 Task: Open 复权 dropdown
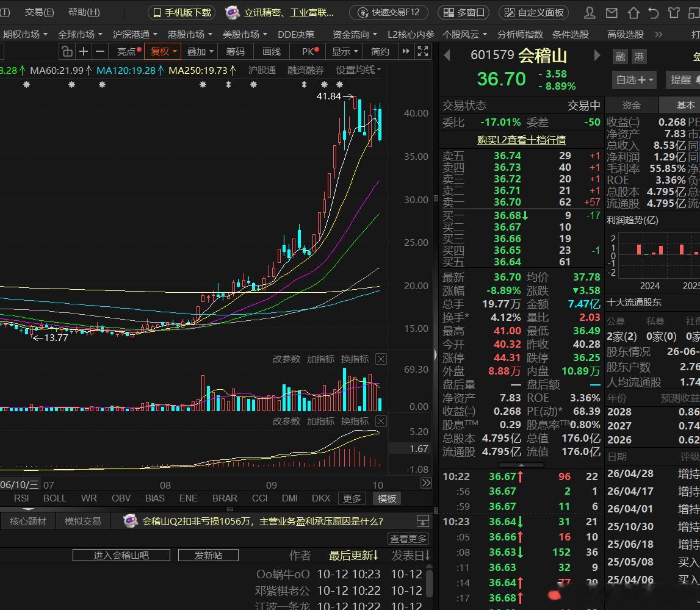163,52
